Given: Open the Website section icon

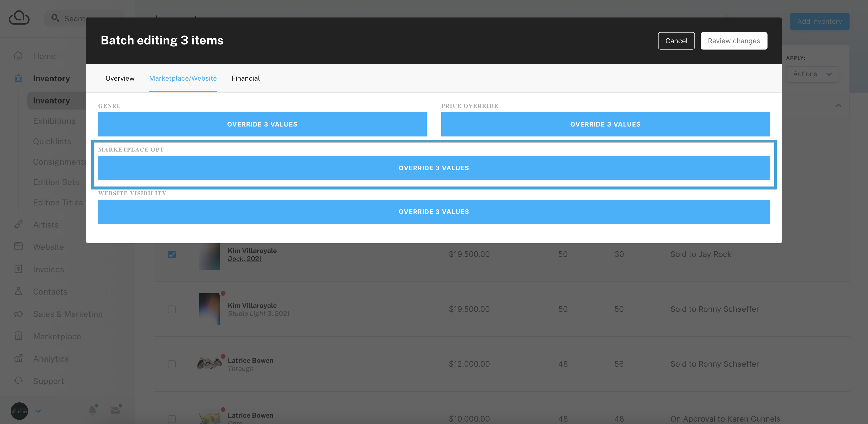Looking at the screenshot, I should coord(18,246).
